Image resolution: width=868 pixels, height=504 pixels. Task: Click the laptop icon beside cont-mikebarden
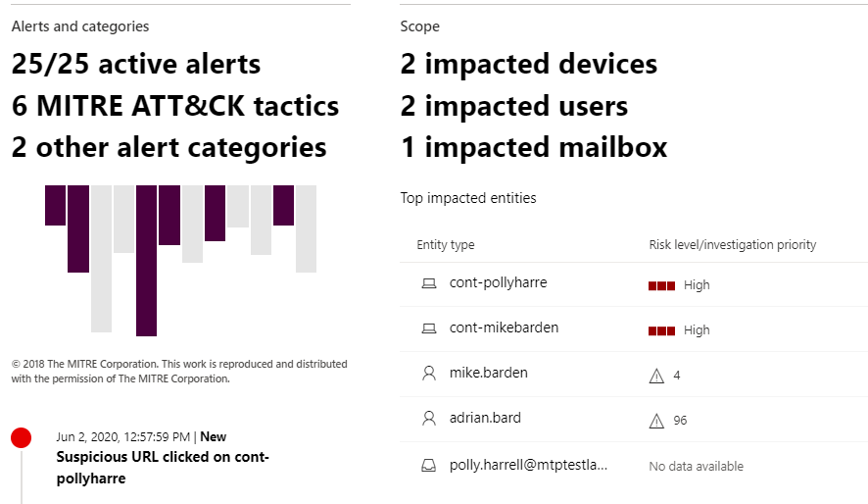428,328
